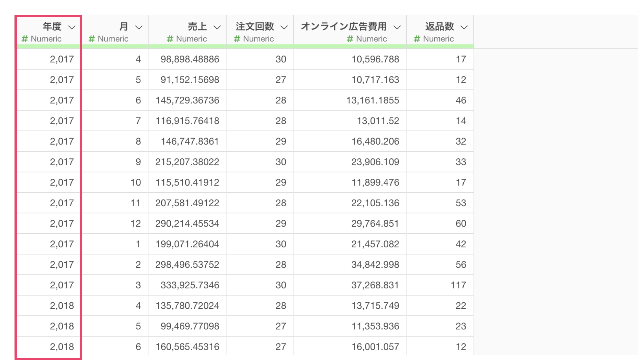Open the 売上 column dropdown arrow
The height and width of the screenshot is (364, 638).
click(217, 28)
